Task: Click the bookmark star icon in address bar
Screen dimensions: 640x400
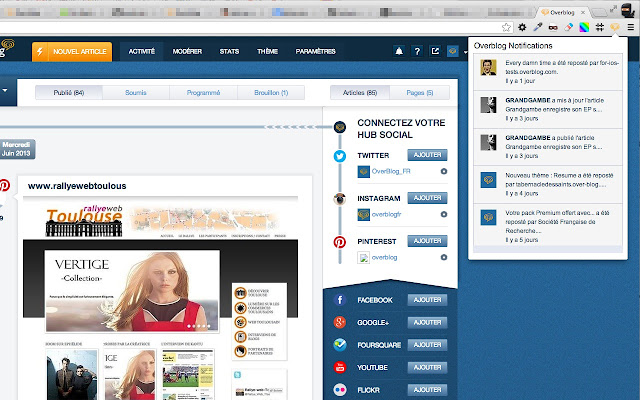Action: [506, 27]
